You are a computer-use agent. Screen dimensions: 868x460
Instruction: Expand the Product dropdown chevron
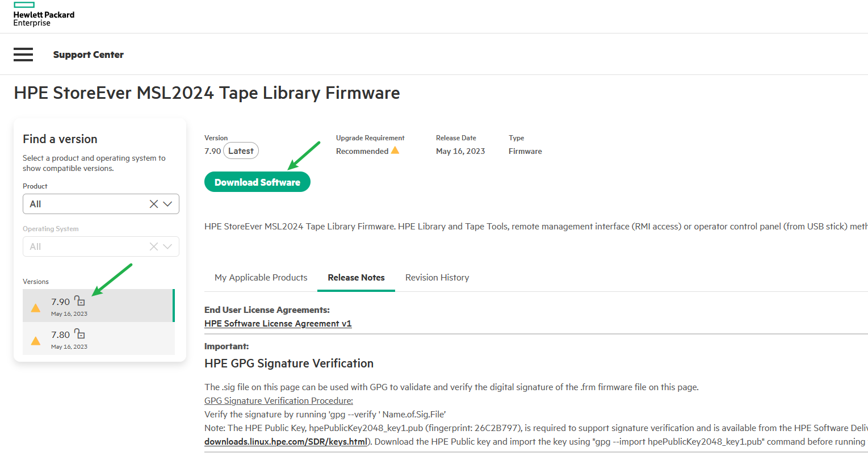click(167, 204)
